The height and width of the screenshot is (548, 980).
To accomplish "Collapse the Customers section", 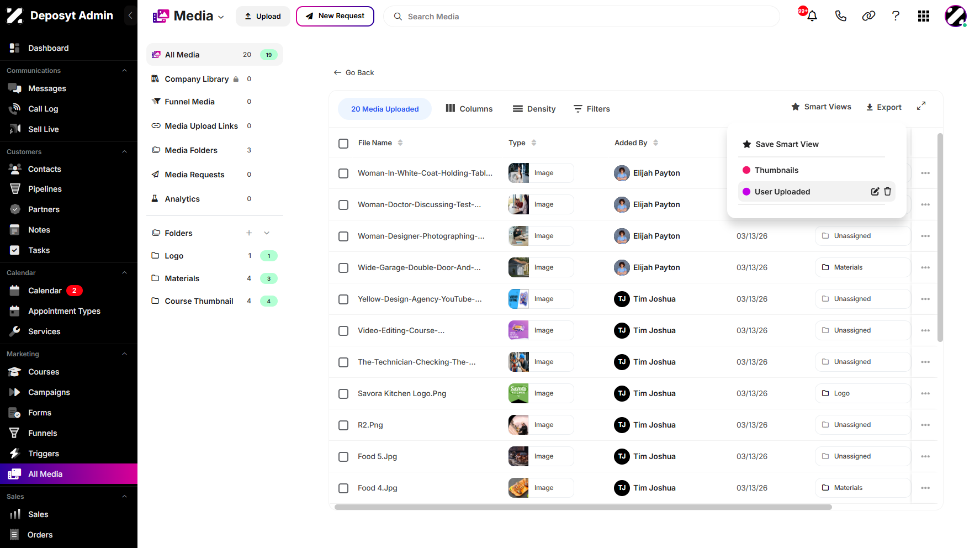I will point(124,152).
